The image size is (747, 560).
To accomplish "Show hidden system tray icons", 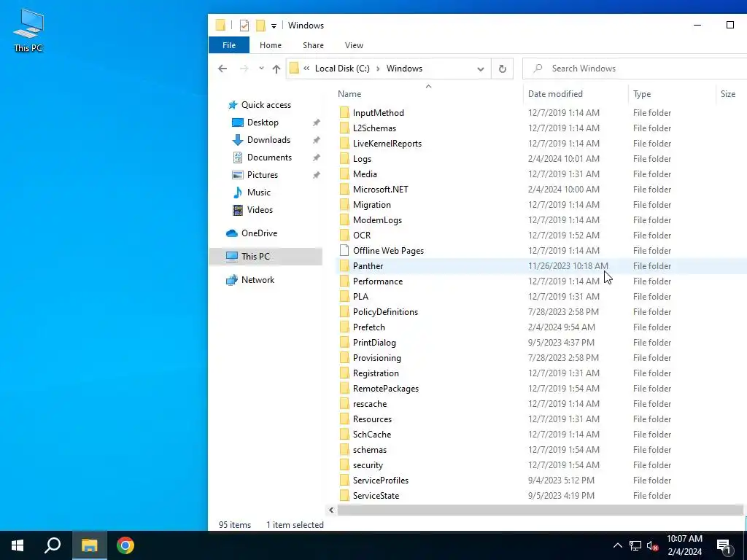I will (617, 545).
